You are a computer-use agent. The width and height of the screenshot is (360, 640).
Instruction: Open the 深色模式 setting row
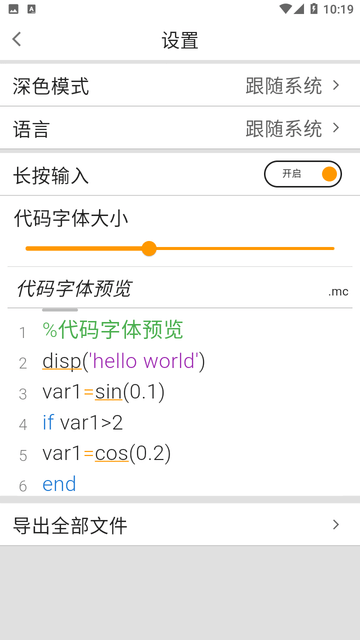pos(180,86)
